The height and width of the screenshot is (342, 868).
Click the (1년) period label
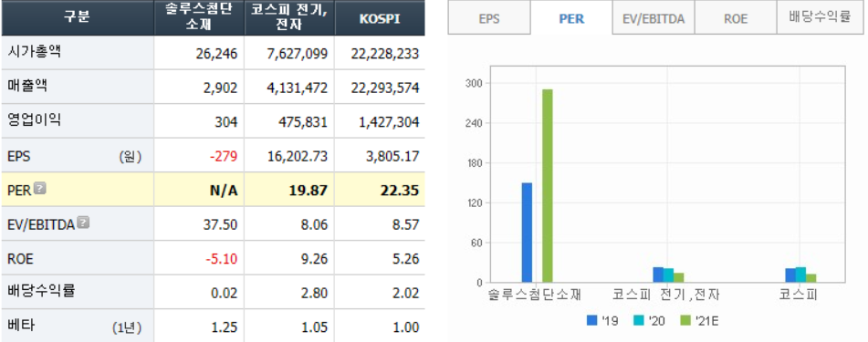[126, 327]
